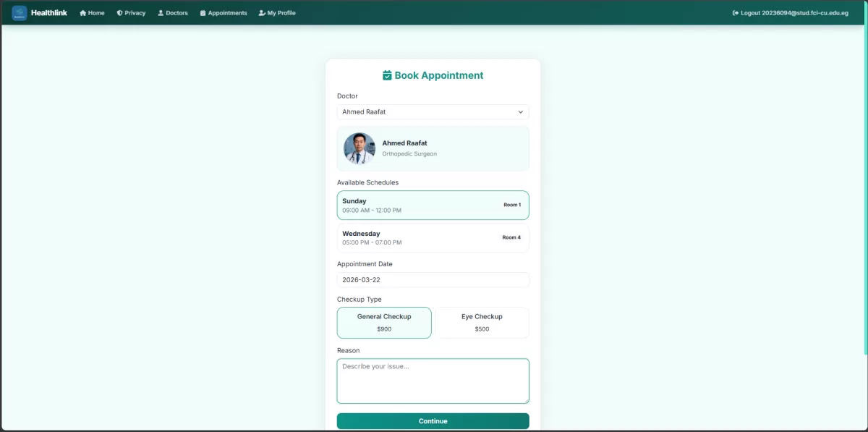
Task: Choose Eye Checkup $500 option
Action: [482, 323]
